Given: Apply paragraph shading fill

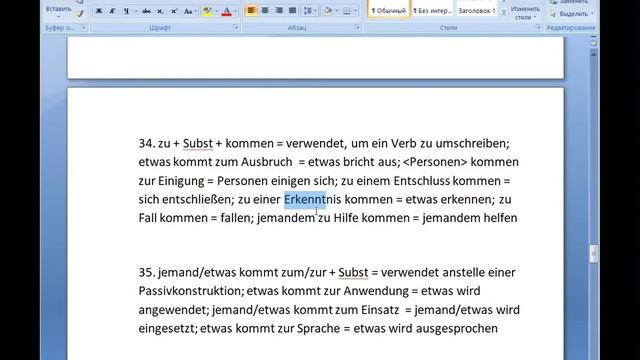Looking at the screenshot, I should coord(327,11).
